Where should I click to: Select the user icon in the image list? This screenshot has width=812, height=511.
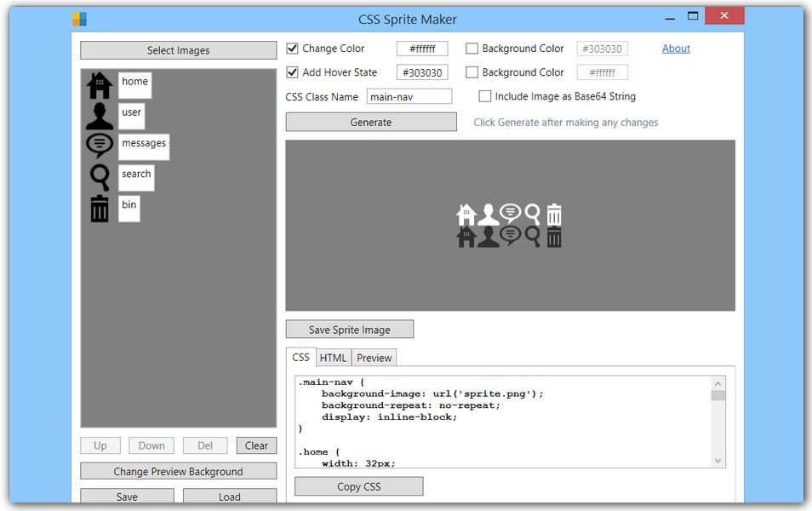coord(99,112)
